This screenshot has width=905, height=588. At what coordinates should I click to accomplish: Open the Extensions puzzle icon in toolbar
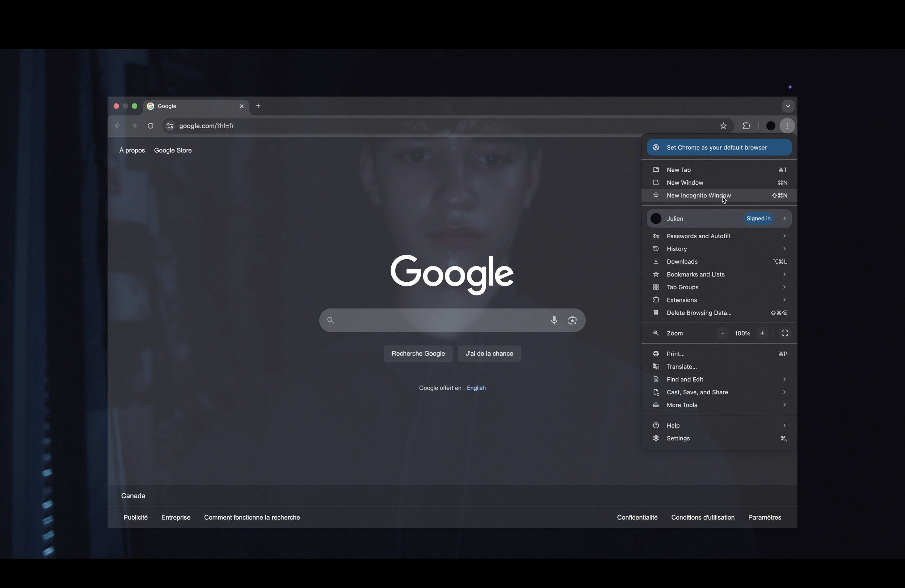point(746,126)
